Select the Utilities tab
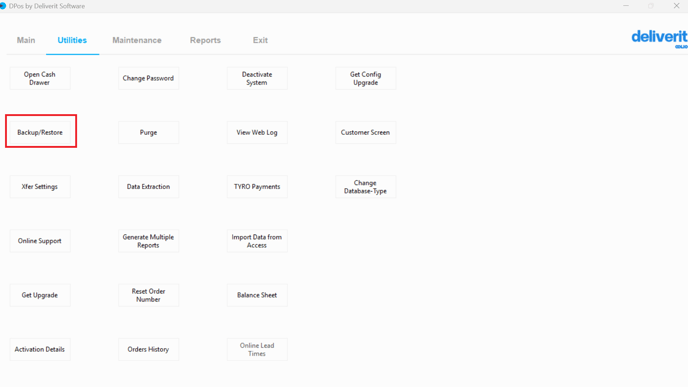The image size is (688, 387). 72,40
